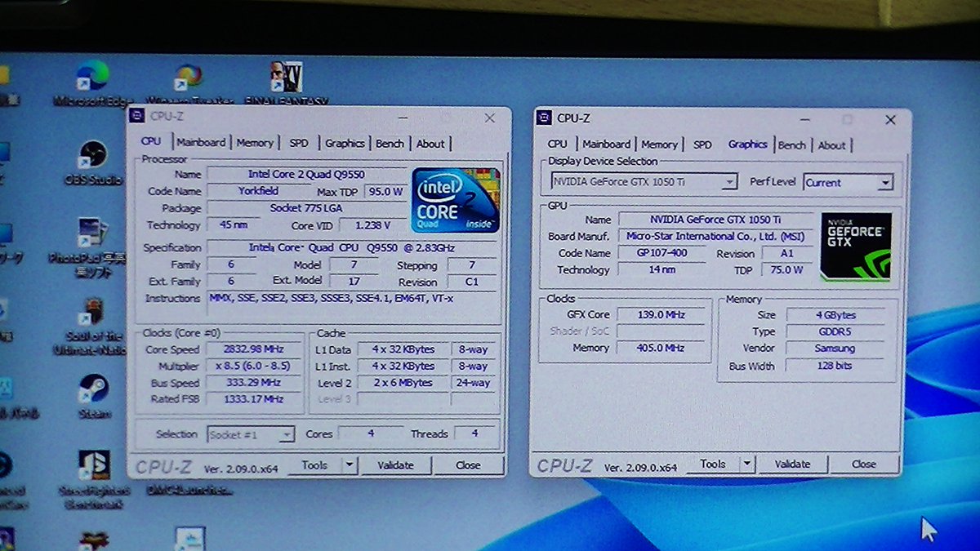
Task: Switch to Mainboard tab in left CPU-Z window
Action: [200, 142]
